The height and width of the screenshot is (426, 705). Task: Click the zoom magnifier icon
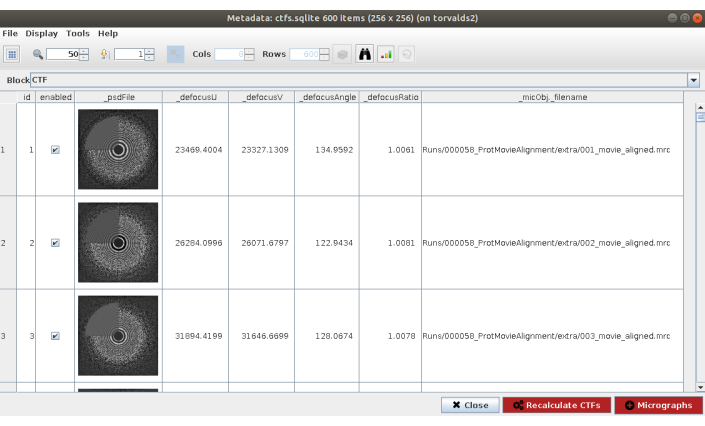pos(38,54)
